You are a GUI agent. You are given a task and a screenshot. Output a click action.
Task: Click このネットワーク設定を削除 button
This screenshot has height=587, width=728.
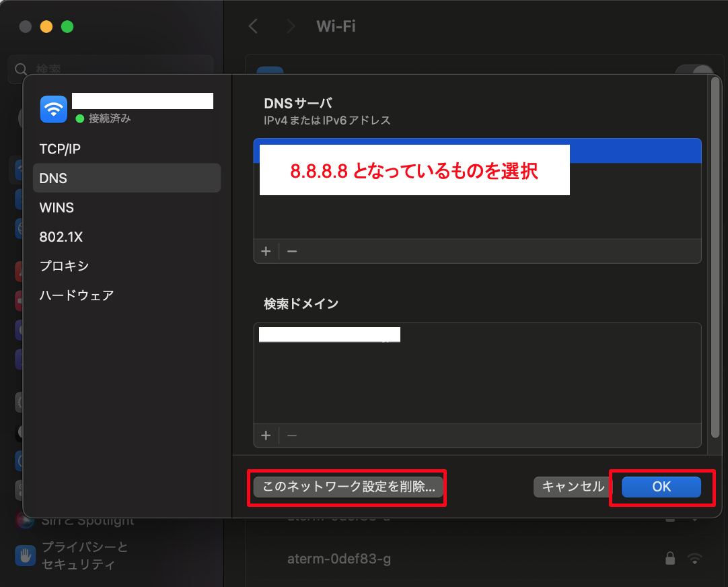[x=348, y=487]
